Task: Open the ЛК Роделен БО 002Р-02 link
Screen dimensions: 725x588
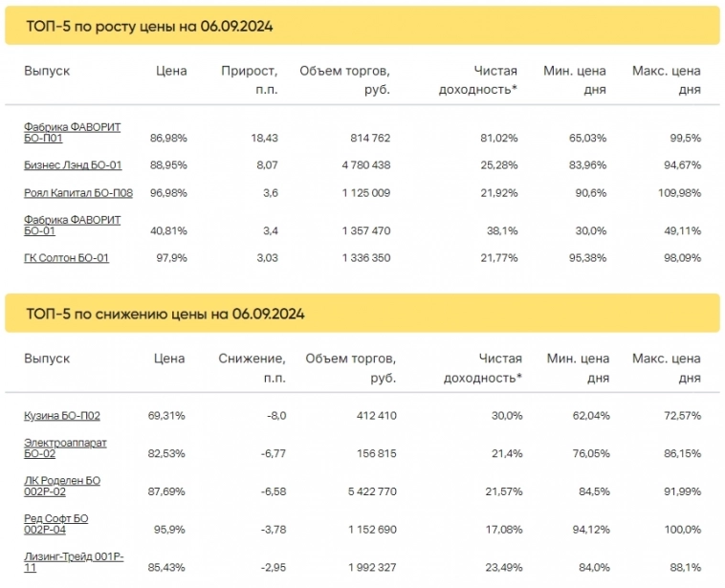Action: [x=62, y=485]
